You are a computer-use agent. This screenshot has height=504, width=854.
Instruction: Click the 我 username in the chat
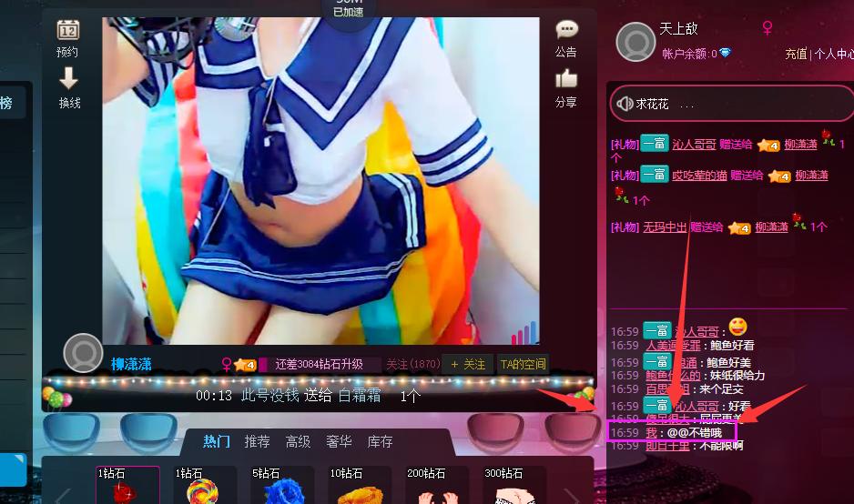point(651,433)
